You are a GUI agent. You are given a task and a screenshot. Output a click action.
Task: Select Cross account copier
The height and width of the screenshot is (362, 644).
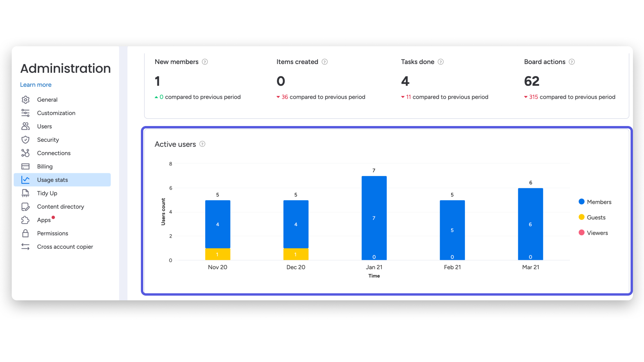coord(62,247)
